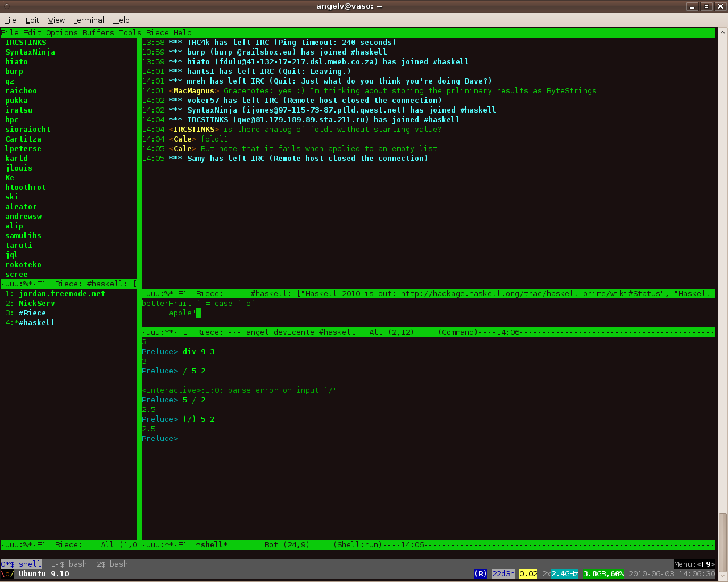The image size is (728, 582).
Task: Switch to screen window 2 bash
Action: coord(112,564)
